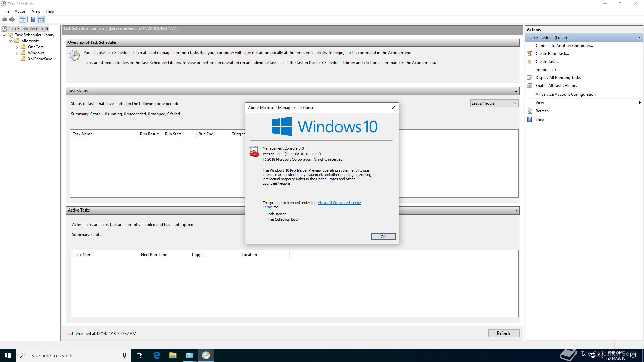Click the Back arrow in the toolbar

(4, 20)
